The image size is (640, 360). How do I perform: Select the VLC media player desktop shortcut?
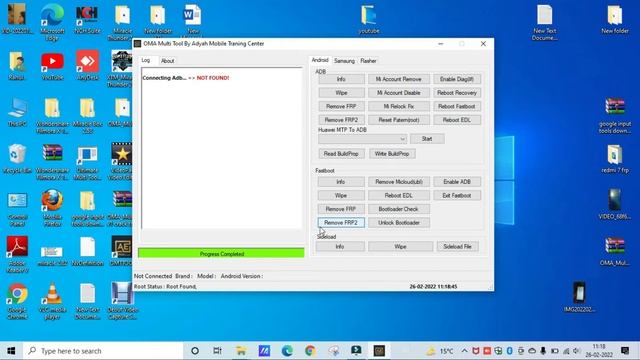52,301
